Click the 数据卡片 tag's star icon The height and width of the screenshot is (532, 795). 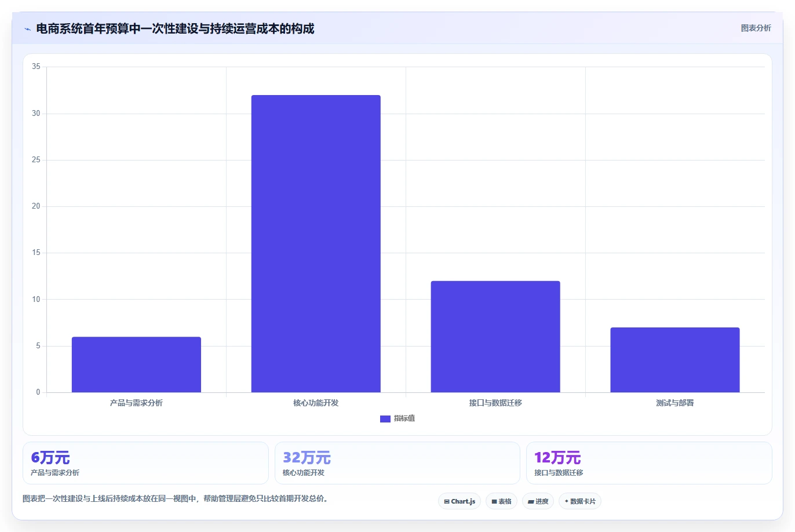(x=567, y=501)
